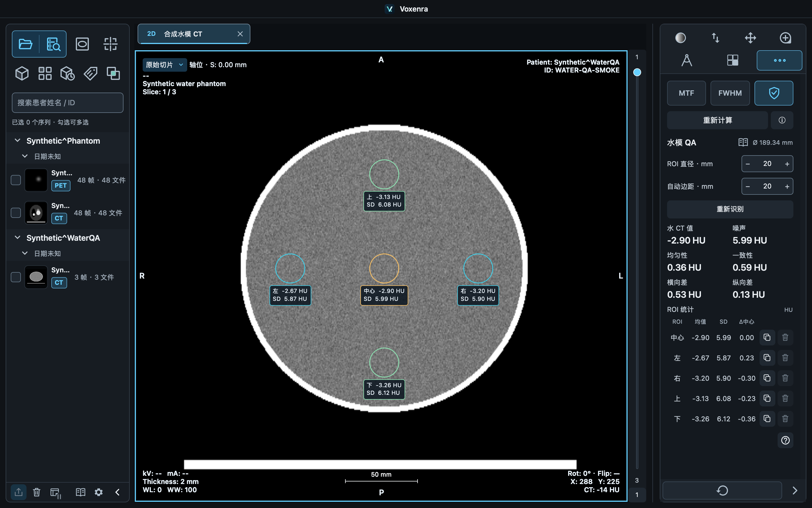Click the crosshair alignment tool icon
Image resolution: width=812 pixels, height=508 pixels.
point(111,44)
